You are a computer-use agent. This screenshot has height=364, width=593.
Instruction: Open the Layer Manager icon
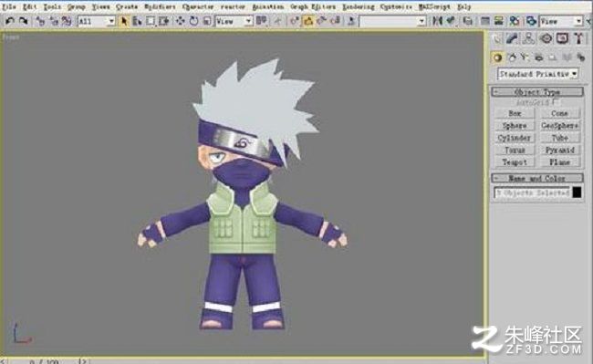(x=468, y=21)
